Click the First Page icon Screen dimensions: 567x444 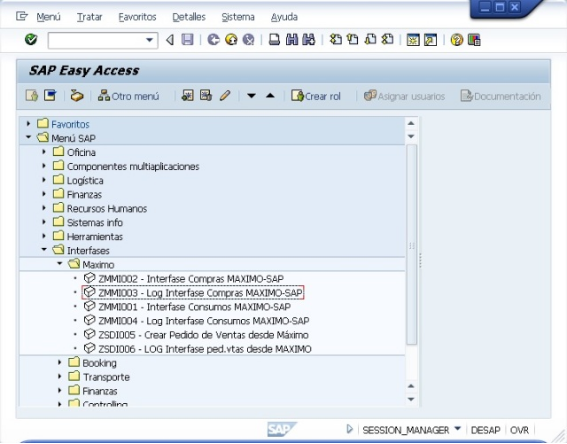[336, 39]
